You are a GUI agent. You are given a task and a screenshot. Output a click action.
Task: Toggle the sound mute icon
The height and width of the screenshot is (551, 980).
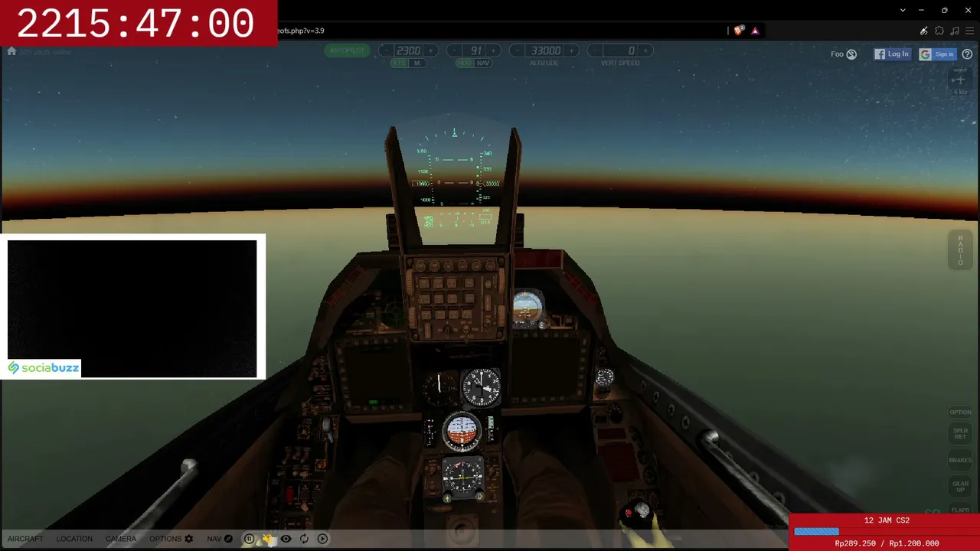pyautogui.click(x=268, y=539)
